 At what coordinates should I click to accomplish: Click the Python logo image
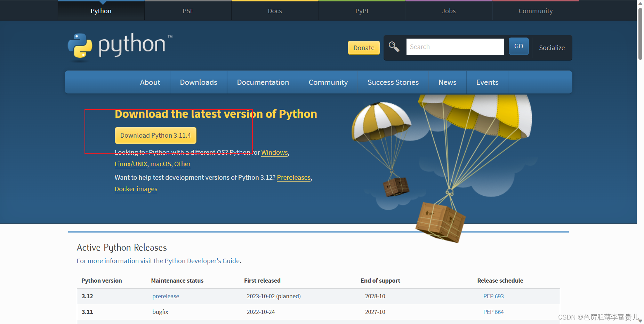click(x=120, y=47)
